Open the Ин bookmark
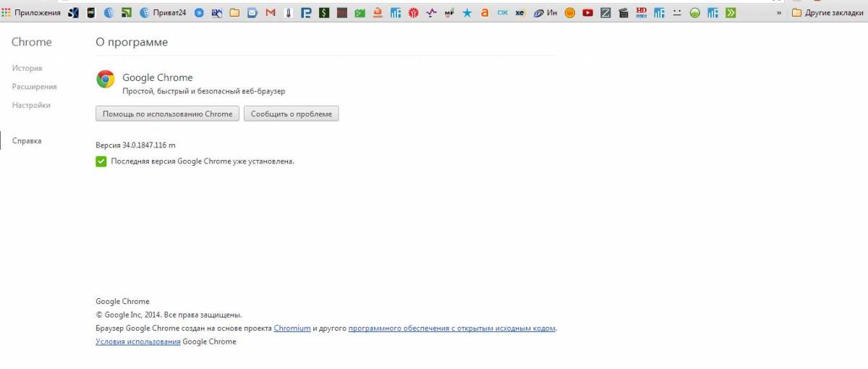This screenshot has width=868, height=369. point(546,12)
